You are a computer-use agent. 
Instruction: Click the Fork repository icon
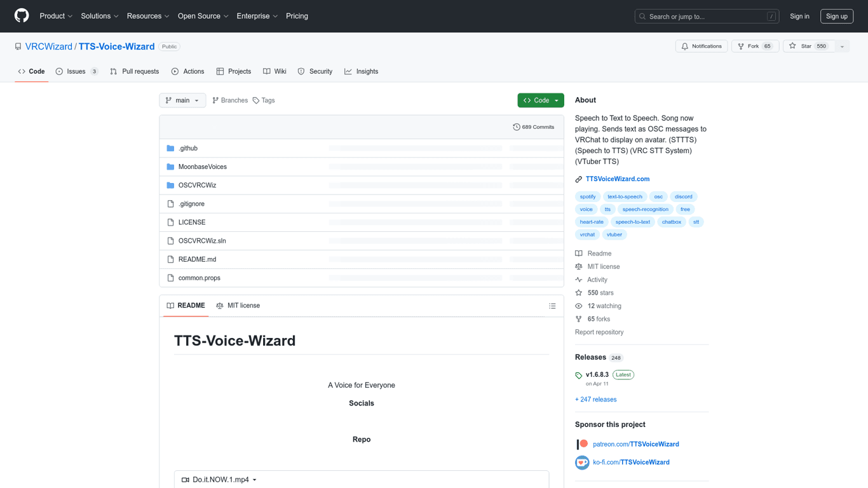741,46
